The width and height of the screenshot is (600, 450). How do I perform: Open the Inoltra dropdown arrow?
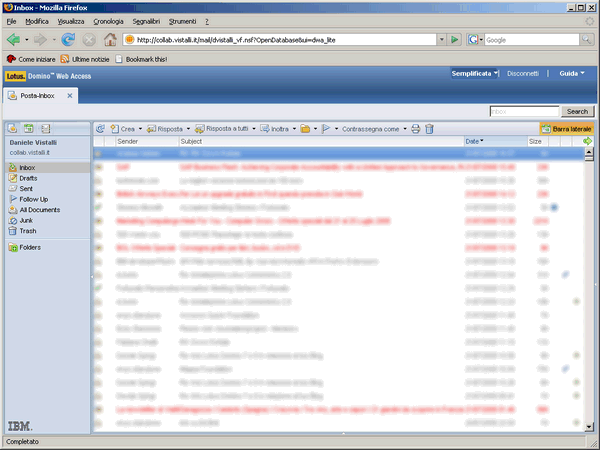point(294,129)
